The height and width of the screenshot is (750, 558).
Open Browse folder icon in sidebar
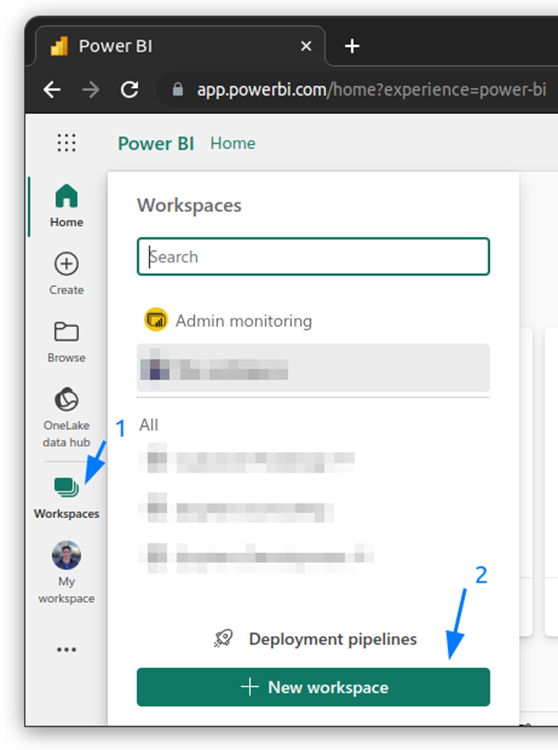coord(66,331)
